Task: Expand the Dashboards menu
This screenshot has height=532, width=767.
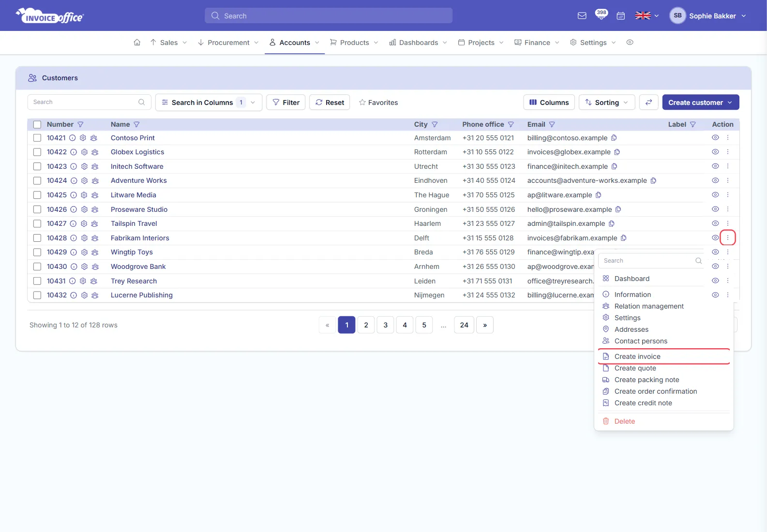Action: pyautogui.click(x=418, y=43)
